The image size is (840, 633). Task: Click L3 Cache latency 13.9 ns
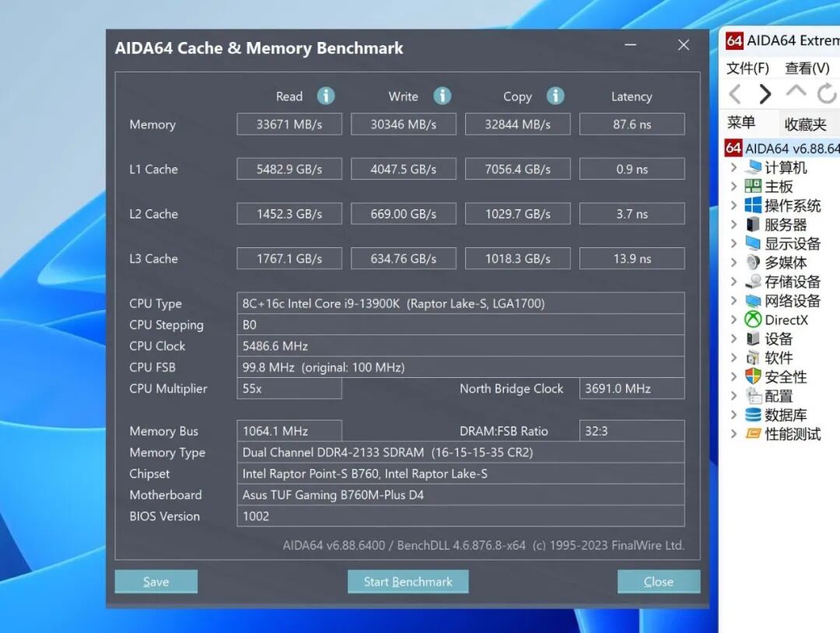pyautogui.click(x=632, y=259)
